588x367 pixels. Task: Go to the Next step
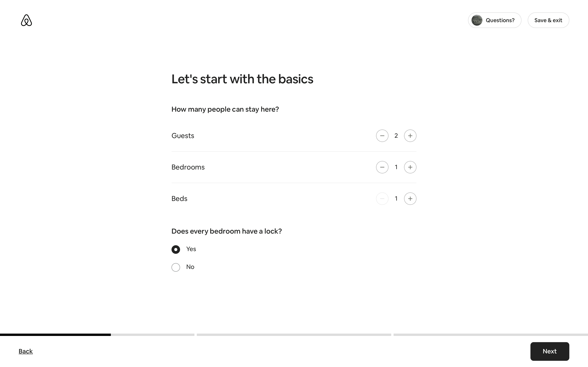coord(549,351)
